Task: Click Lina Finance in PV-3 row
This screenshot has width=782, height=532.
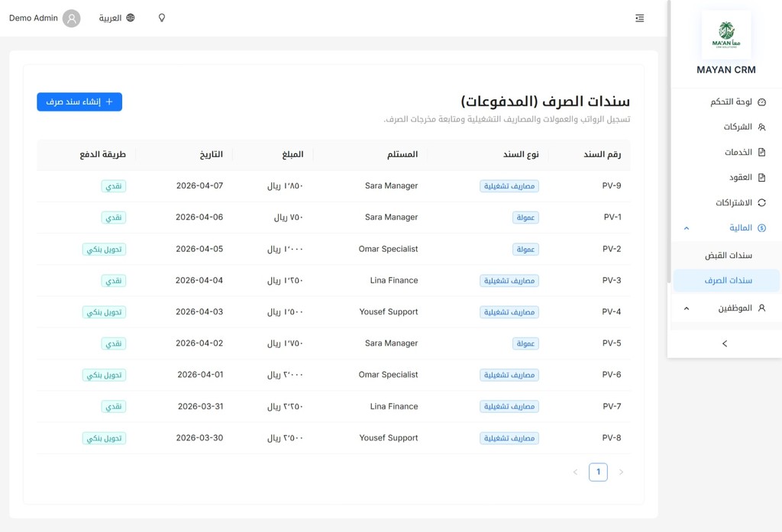Action: [x=394, y=280]
